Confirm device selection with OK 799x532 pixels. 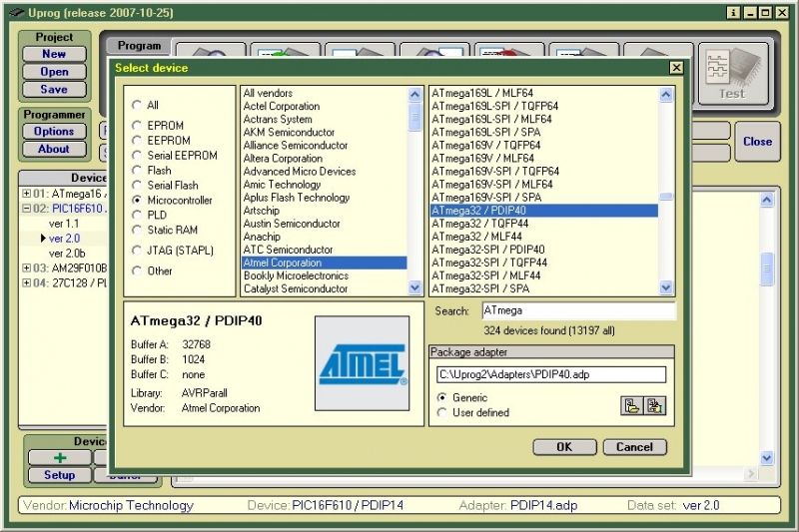coord(564,447)
